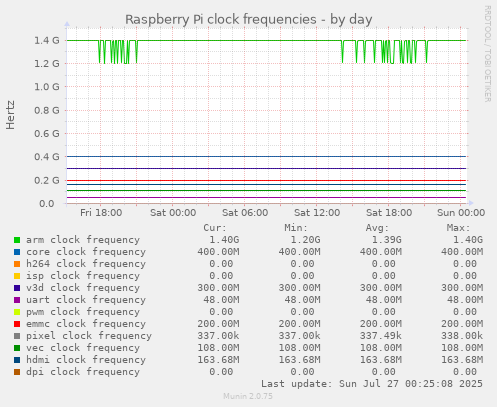The width and height of the screenshot is (497, 407).
Task: Click the 'Cur:' column header
Action: coord(215,228)
